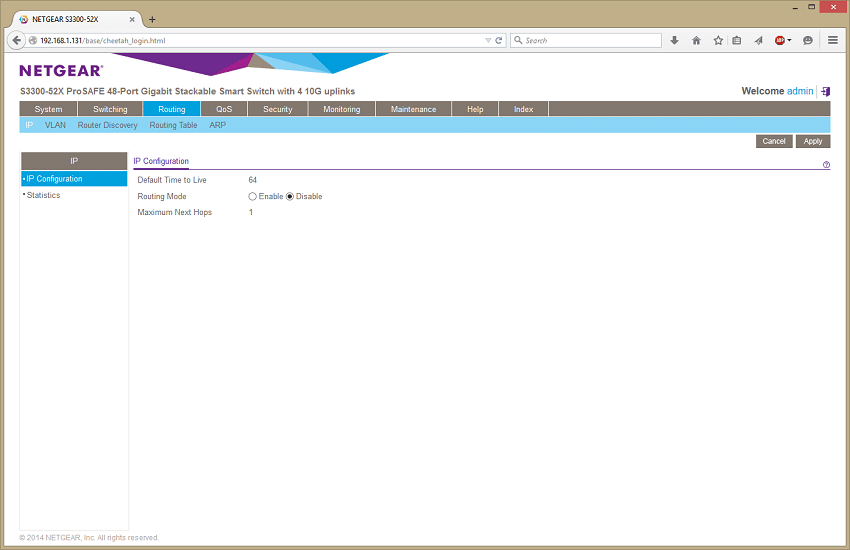Select the Routing tab
The image size is (850, 550).
click(x=172, y=109)
